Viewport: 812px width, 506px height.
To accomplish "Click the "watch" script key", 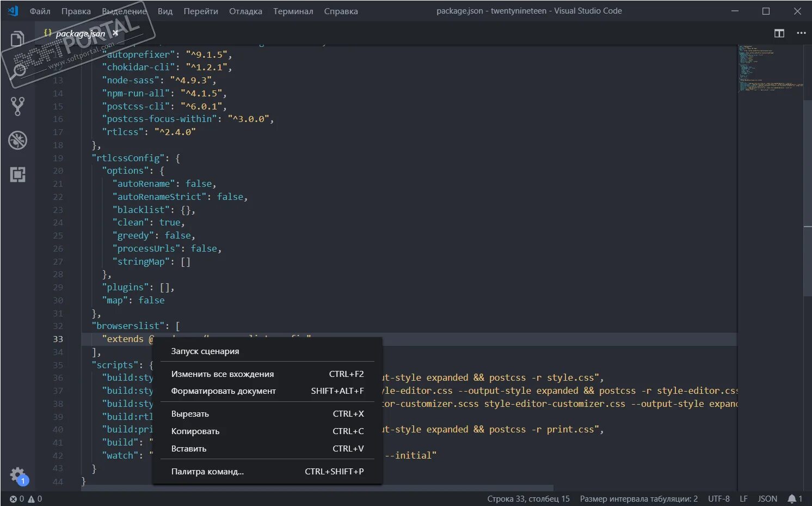I will (123, 455).
